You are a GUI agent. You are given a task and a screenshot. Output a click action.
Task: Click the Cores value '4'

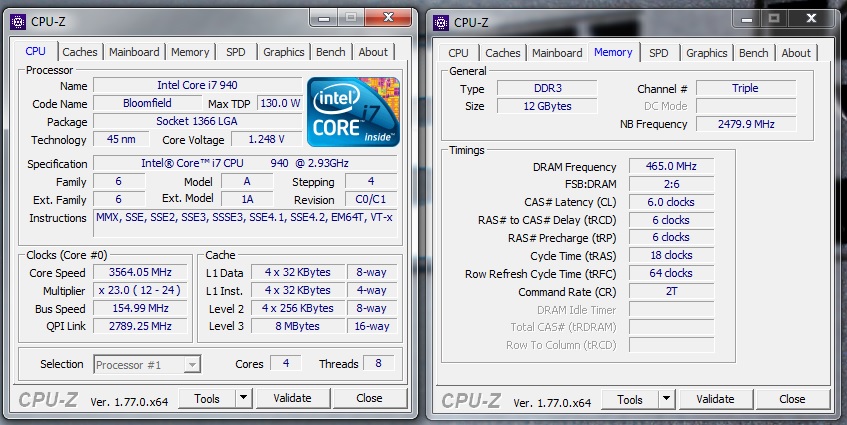point(286,363)
